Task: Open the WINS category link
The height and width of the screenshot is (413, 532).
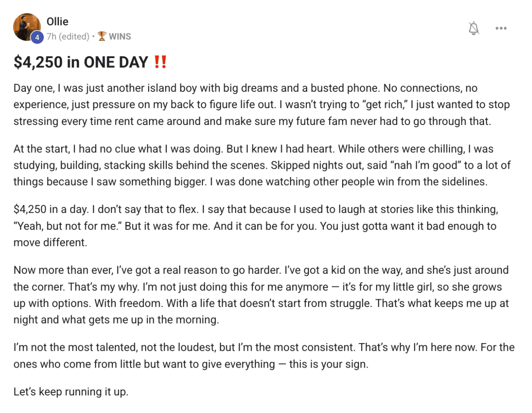Action: (120, 37)
